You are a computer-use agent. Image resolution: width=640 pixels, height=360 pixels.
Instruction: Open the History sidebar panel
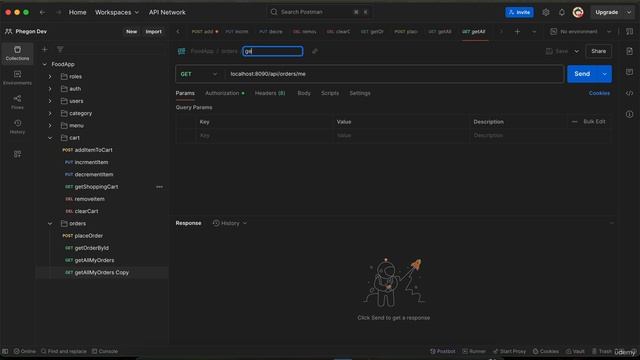click(17, 127)
